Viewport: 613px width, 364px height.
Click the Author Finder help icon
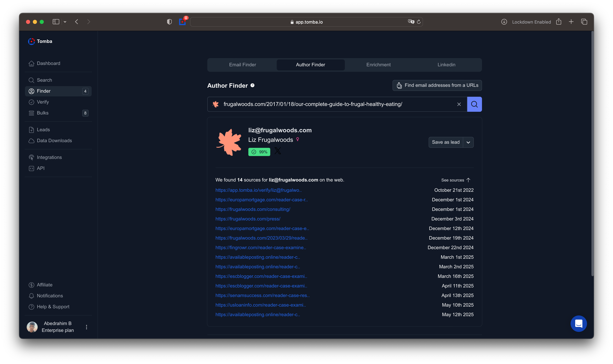(252, 85)
